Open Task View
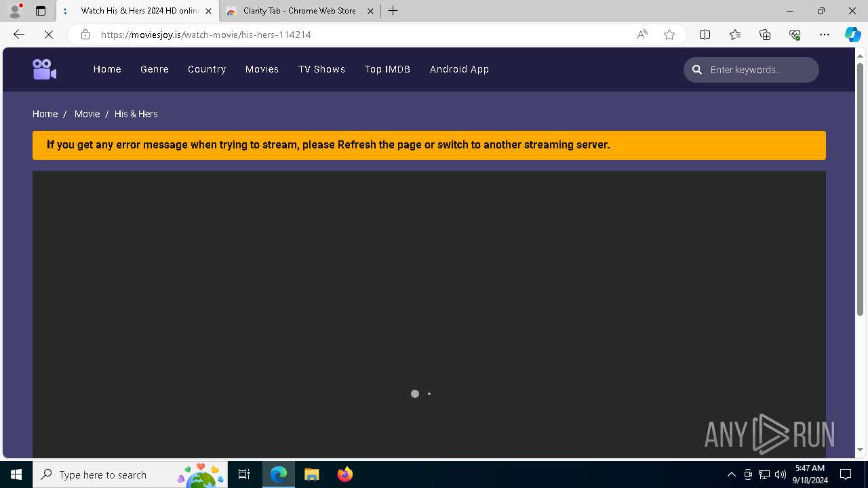 click(x=244, y=474)
